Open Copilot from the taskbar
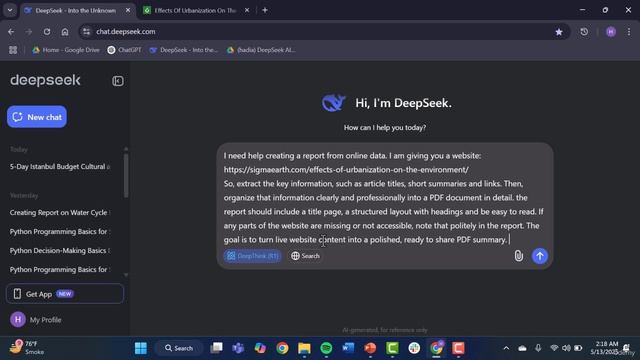The height and width of the screenshot is (360, 640). (x=260, y=348)
